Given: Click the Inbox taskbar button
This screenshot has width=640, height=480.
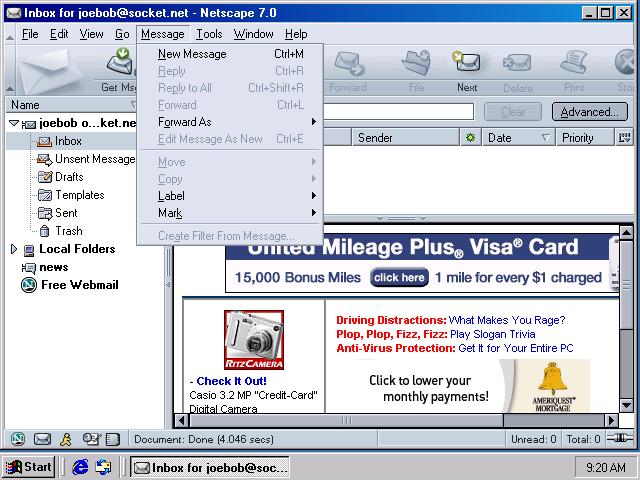Looking at the screenshot, I should pos(210,467).
